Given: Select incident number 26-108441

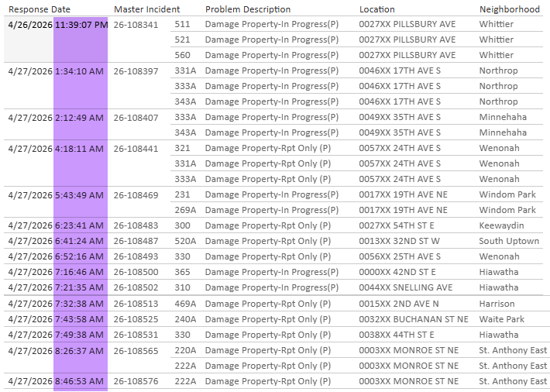Looking at the screenshot, I should (136, 149).
